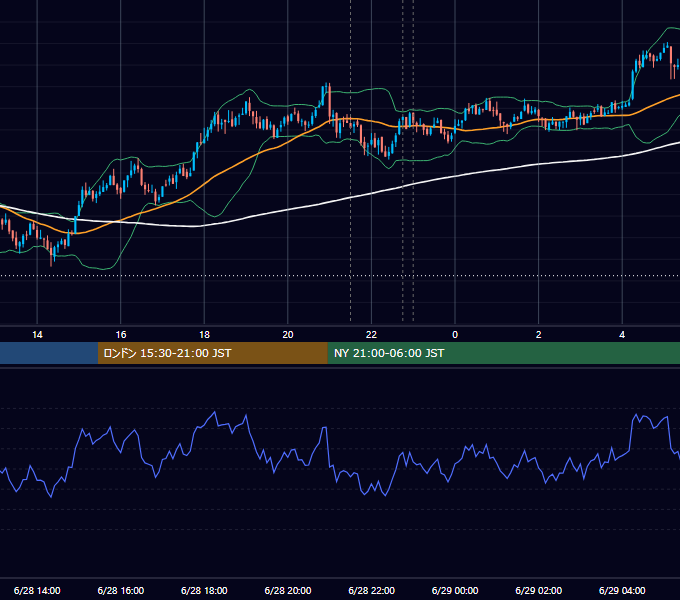Click the '6/28 16:00' date label
Screen dimensions: 680x600
[x=121, y=590]
